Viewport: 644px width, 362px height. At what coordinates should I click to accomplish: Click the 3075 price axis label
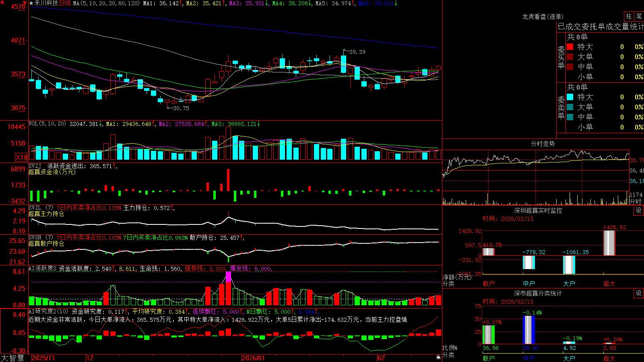pos(18,108)
